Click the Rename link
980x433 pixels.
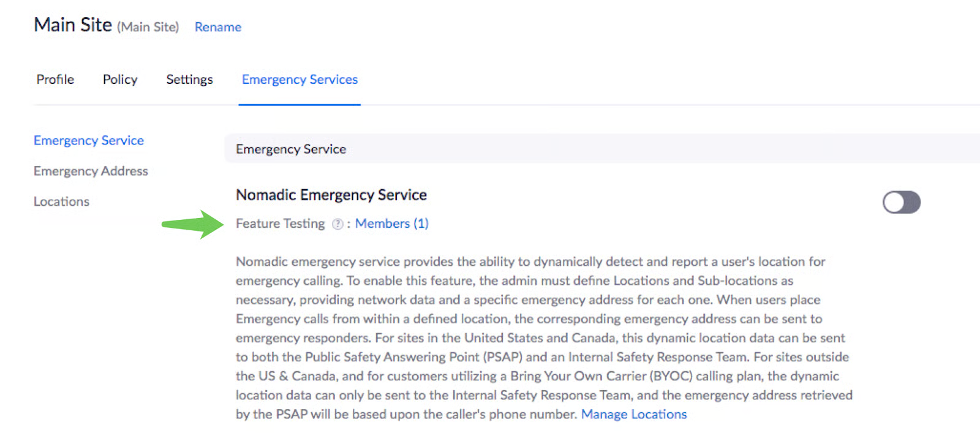tap(218, 27)
